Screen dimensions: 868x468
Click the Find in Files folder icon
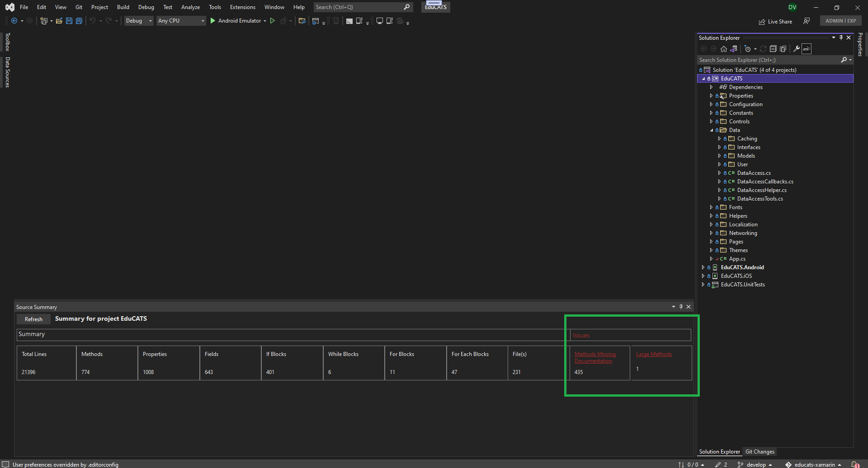302,21
